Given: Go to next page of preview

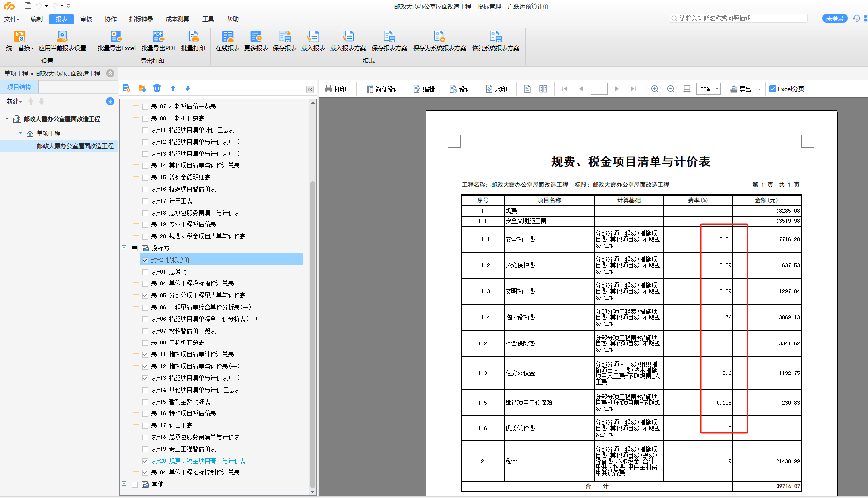Looking at the screenshot, I should [617, 89].
